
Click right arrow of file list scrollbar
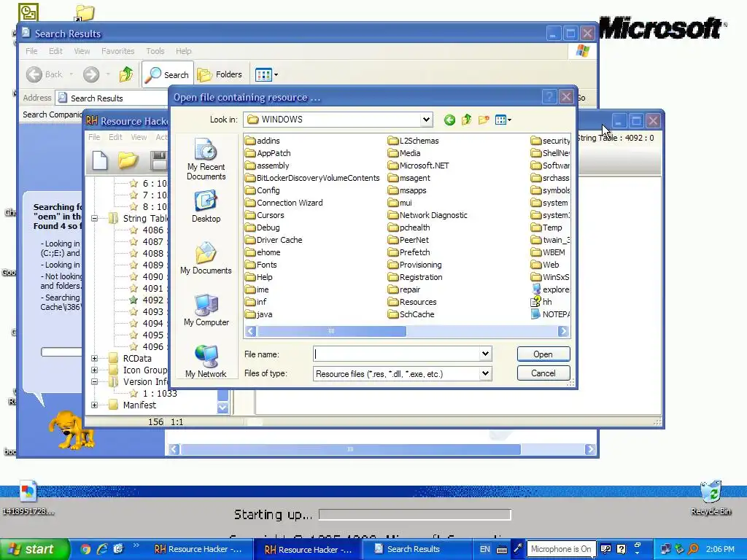click(x=563, y=331)
